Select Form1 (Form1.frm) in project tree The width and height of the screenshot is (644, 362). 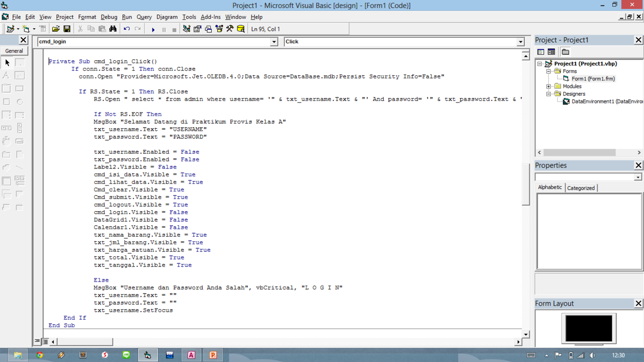point(593,79)
